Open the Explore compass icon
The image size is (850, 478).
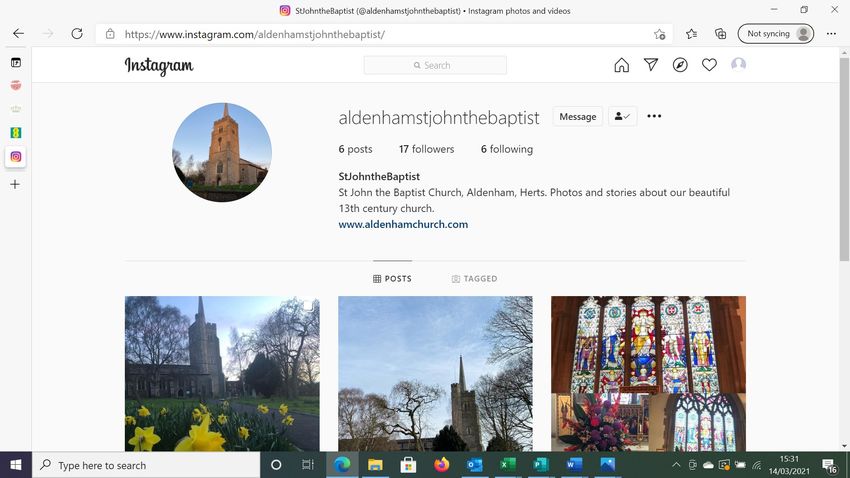point(680,65)
